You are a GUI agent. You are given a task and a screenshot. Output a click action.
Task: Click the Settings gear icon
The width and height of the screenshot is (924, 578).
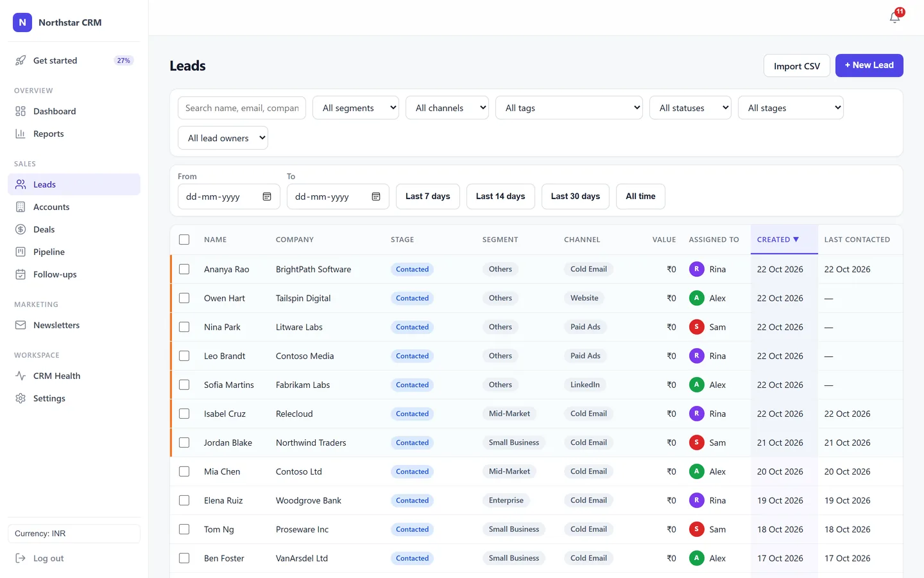point(21,398)
